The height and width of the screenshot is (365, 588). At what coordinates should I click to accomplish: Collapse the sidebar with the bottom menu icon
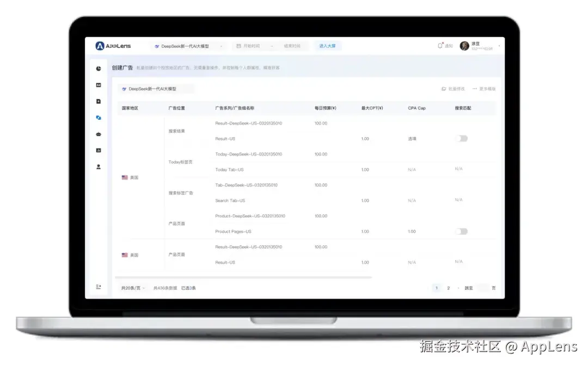[x=98, y=287]
